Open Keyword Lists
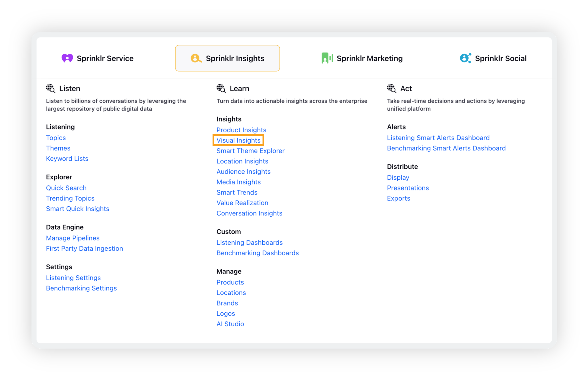588x380 pixels. (x=67, y=159)
